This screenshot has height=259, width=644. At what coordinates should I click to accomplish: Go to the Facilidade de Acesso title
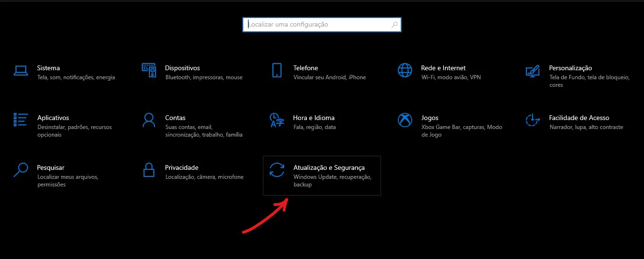click(579, 118)
